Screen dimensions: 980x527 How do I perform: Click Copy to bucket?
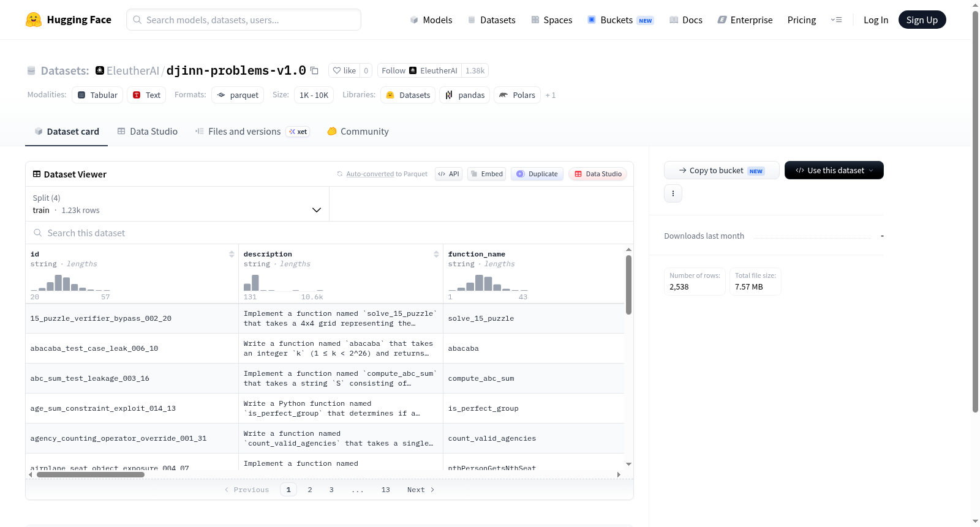722,170
